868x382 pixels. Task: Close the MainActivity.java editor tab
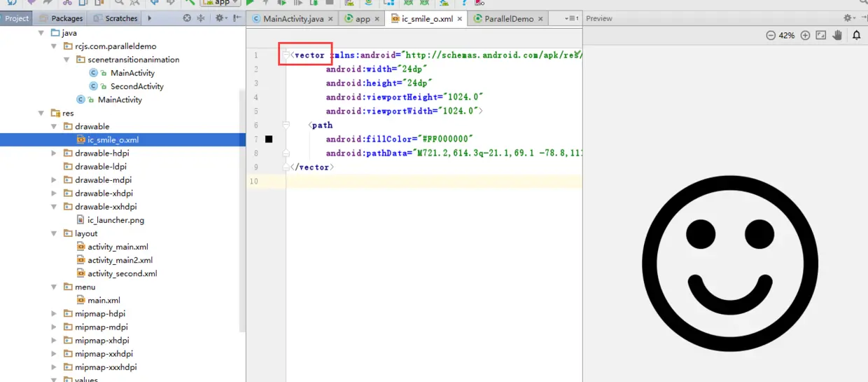click(x=331, y=19)
